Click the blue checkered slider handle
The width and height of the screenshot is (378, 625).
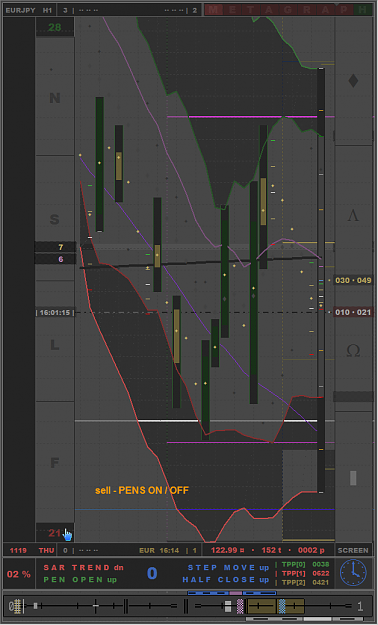click(x=282, y=606)
